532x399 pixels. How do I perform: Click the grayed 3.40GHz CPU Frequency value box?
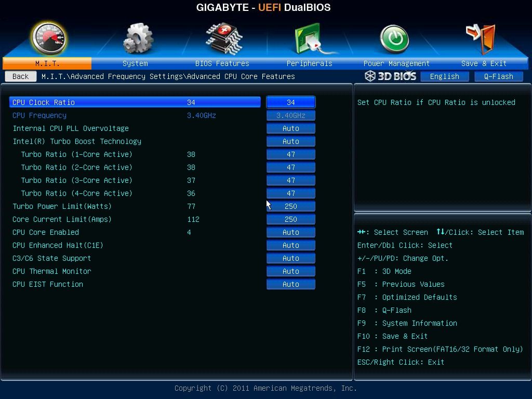[x=291, y=115]
